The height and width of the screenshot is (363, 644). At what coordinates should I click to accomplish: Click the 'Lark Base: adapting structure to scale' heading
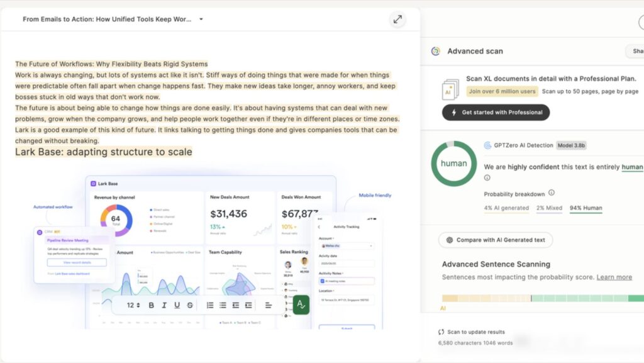point(104,152)
